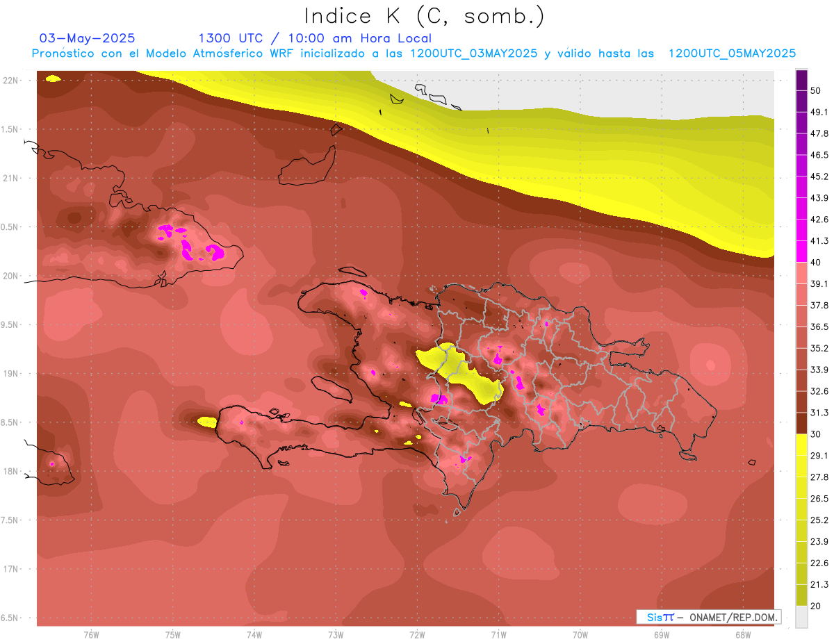Select the "21N" latitude tick label
Screen dimensions: 834x644
tap(11, 178)
